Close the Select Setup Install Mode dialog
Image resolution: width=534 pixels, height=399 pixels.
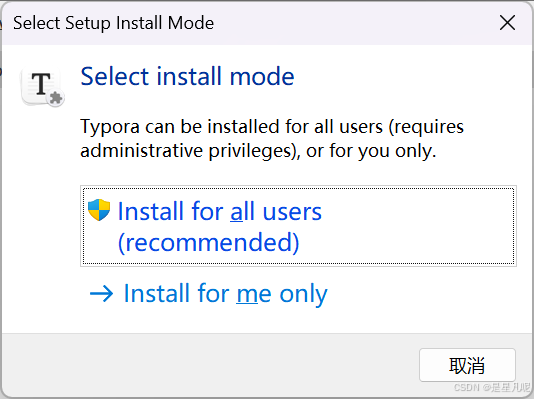coord(507,23)
